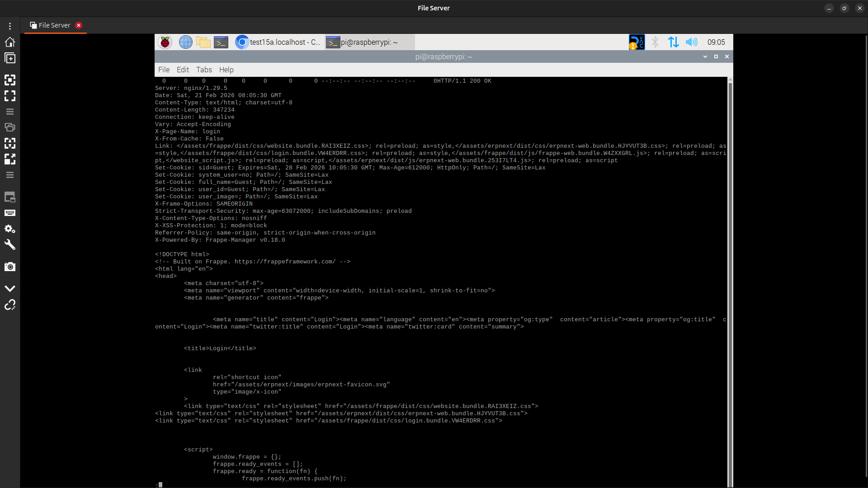Click the fullscreen corners icon

(10, 96)
